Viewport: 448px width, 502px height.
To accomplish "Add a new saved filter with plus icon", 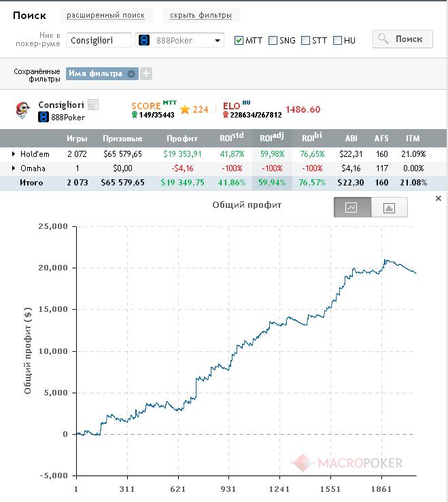I will pos(146,74).
